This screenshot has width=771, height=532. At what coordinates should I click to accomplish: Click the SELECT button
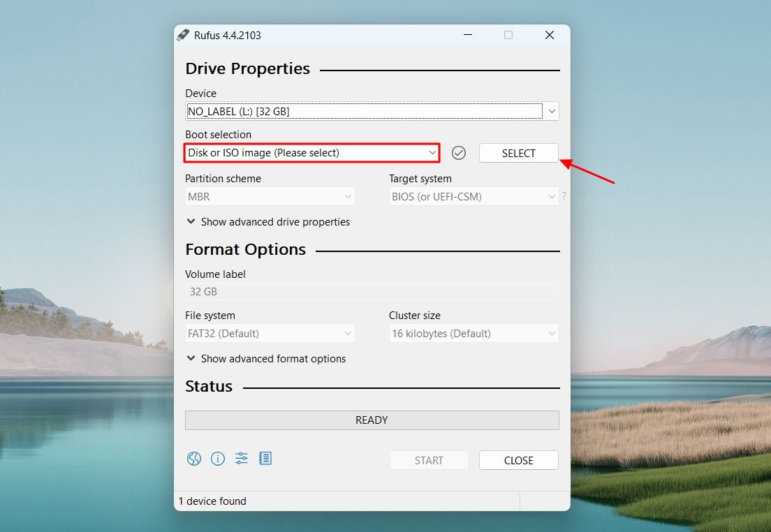519,153
